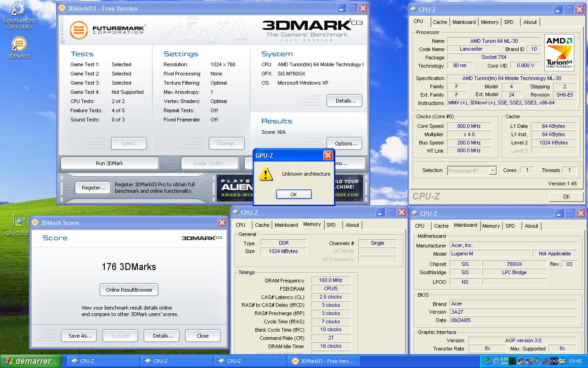Click the Resolution setting 1024 x 768

tap(223, 64)
